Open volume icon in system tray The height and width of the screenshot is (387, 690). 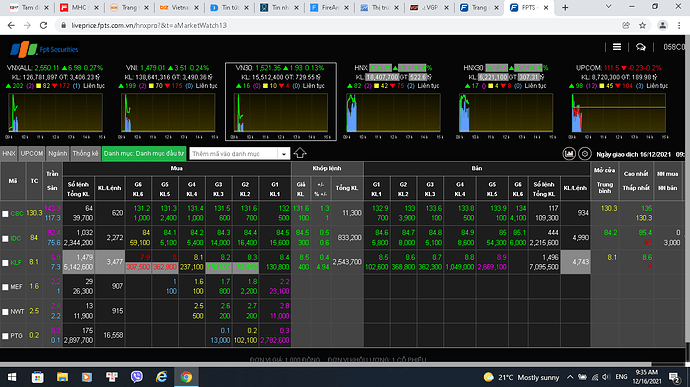pos(606,377)
